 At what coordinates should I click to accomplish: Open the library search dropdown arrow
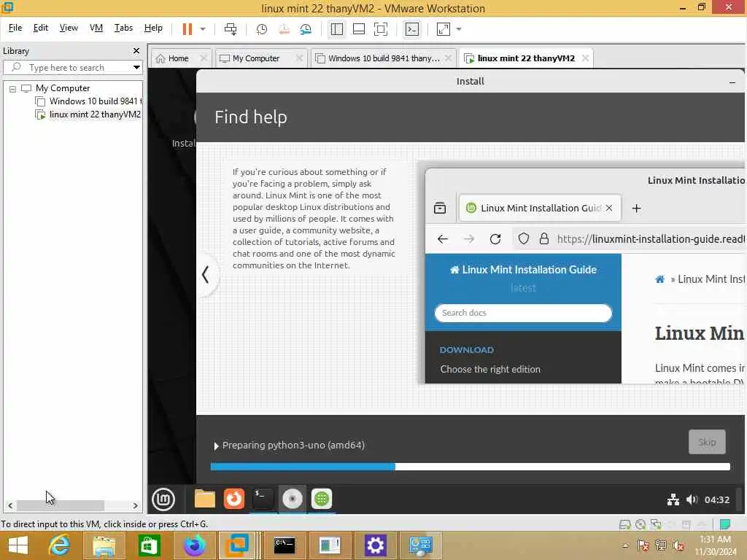[136, 67]
